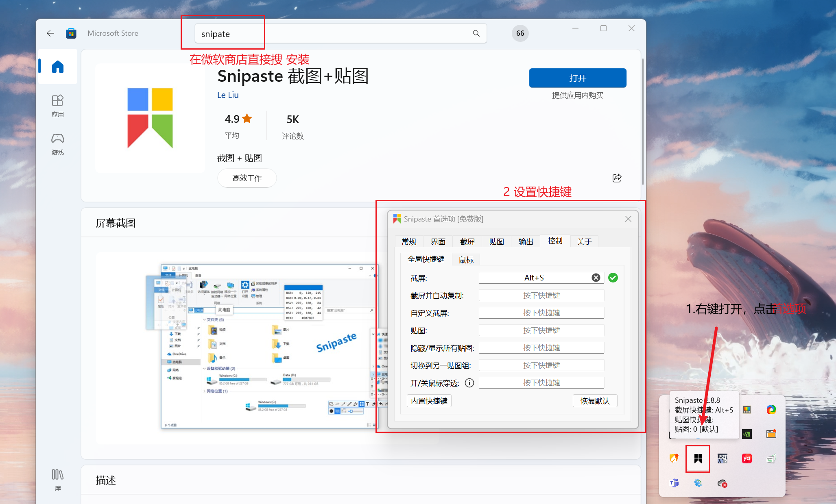836x504 pixels.
Task: Click the colorful swirl tray icon
Action: [x=771, y=410]
